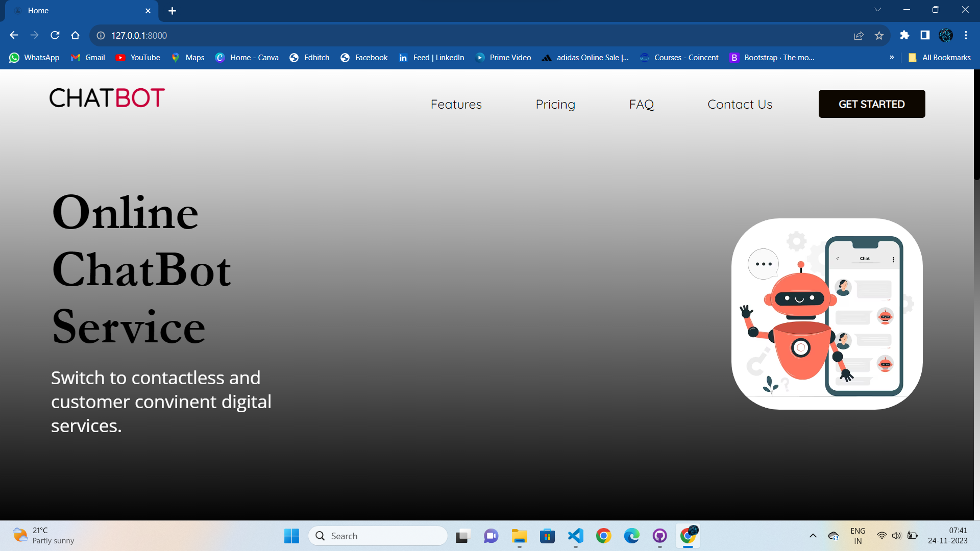Bookmark this tab with star icon
This screenshot has height=551, width=980.
click(879, 35)
